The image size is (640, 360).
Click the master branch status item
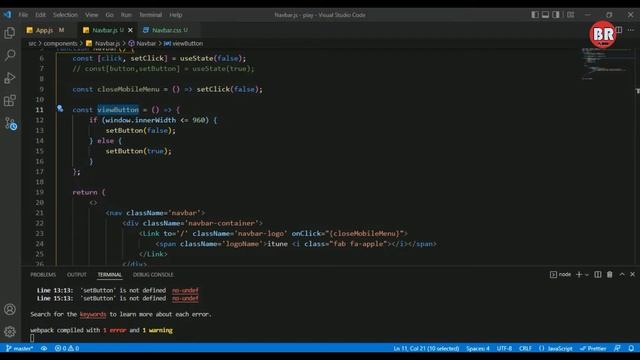[20, 348]
